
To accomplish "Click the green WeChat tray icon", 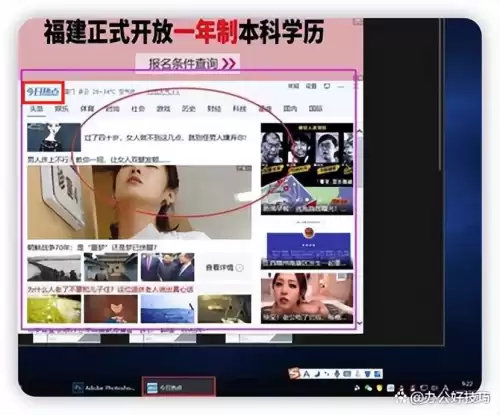I will [x=368, y=388].
